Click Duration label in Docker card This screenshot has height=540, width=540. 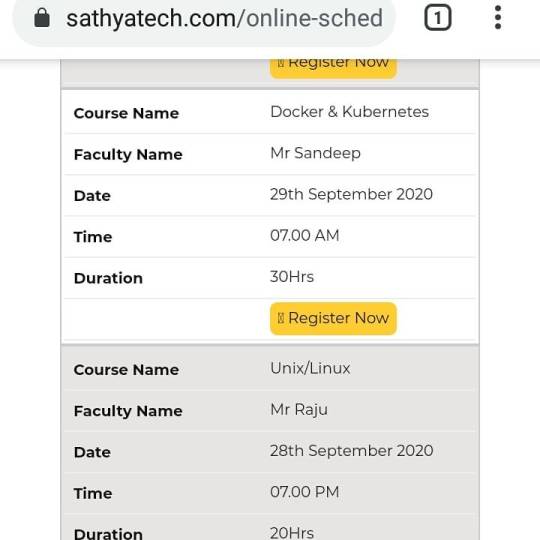(108, 278)
